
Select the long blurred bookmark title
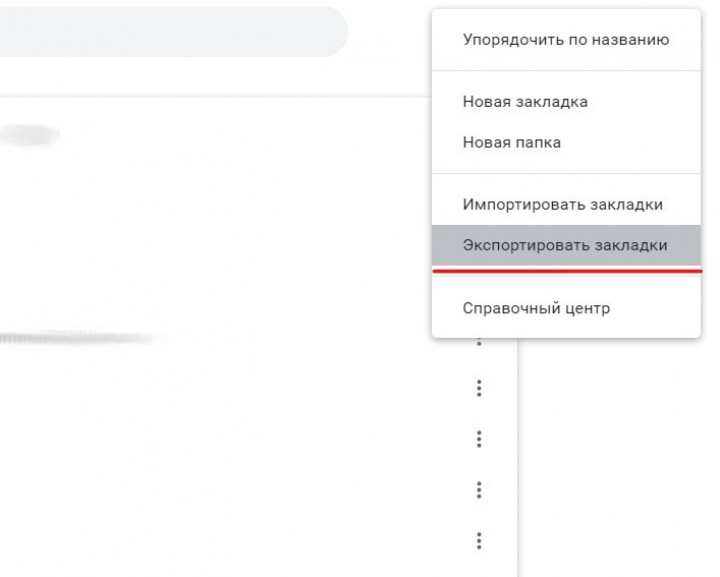pyautogui.click(x=75, y=338)
